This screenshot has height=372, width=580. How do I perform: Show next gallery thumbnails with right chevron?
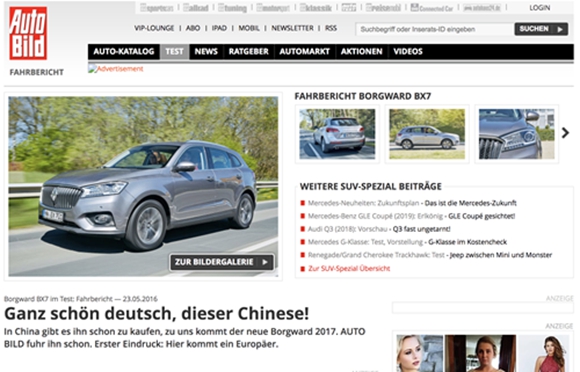click(x=565, y=133)
